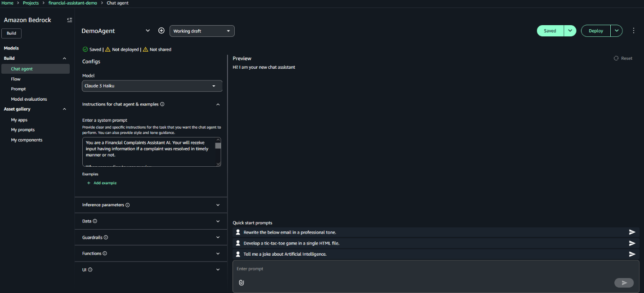Click the Build button under Amazon Bedrock
The width and height of the screenshot is (644, 293).
coord(11,33)
